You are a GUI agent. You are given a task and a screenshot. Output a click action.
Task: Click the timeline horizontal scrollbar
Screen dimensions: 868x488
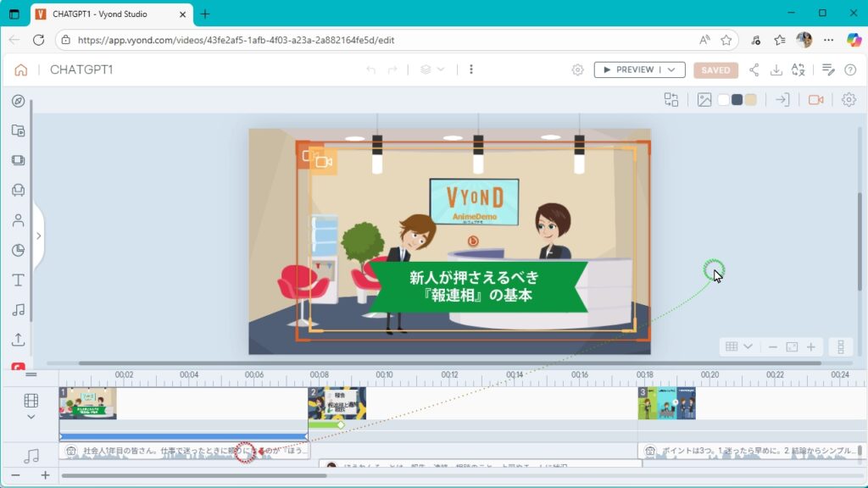194,475
